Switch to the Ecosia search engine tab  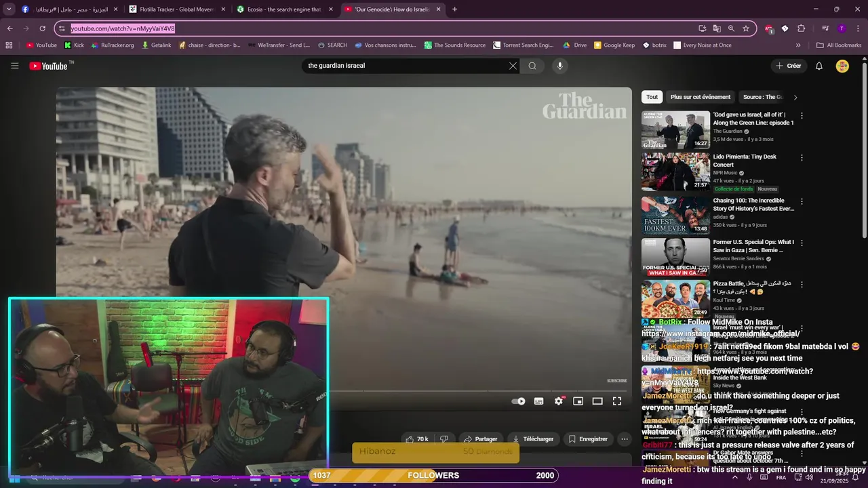coord(285,9)
